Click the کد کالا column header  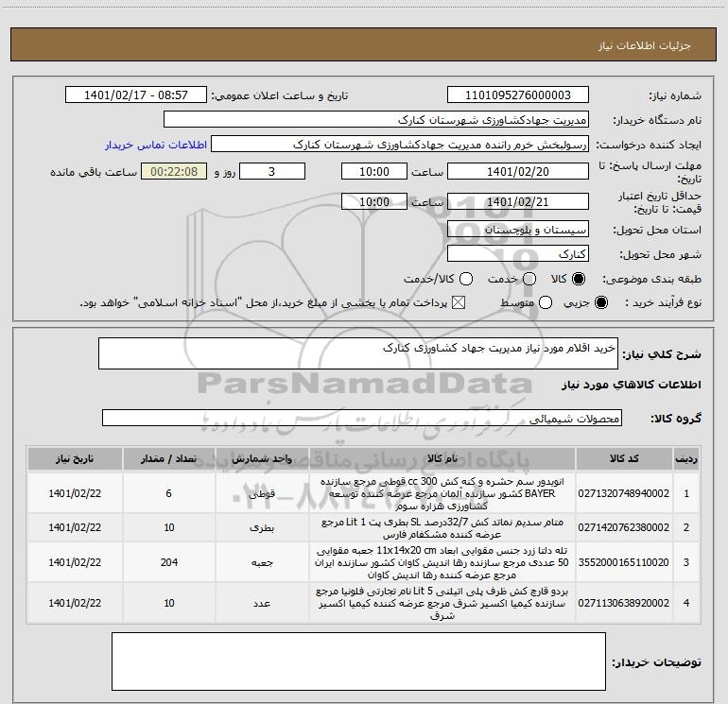click(624, 459)
